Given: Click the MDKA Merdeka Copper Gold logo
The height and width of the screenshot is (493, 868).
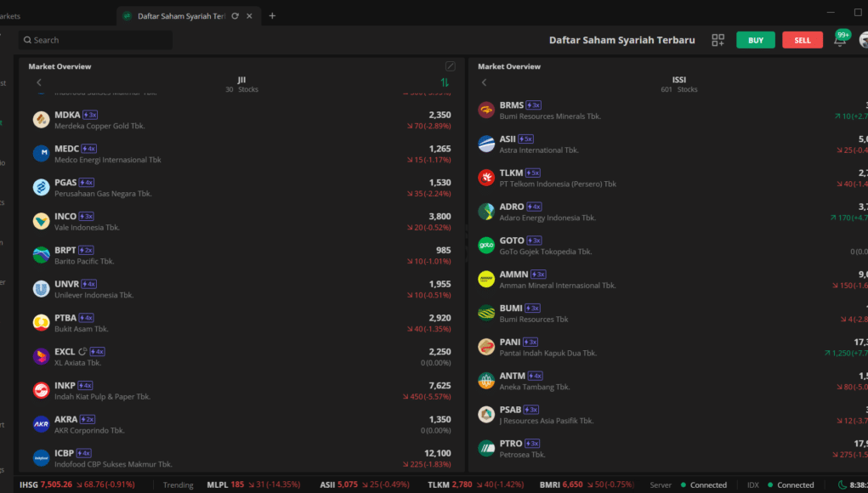Looking at the screenshot, I should [x=41, y=119].
